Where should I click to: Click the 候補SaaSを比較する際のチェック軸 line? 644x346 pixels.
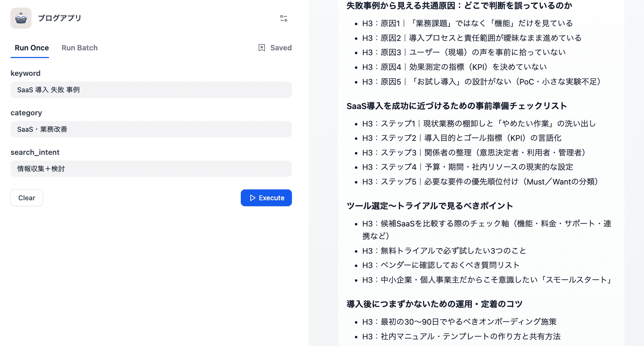tap(487, 230)
